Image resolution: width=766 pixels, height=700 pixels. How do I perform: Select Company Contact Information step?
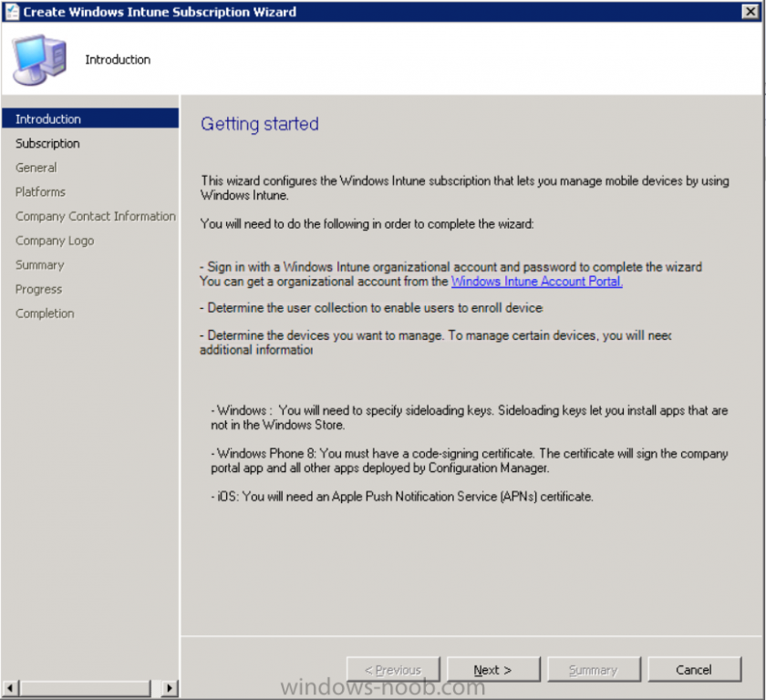[95, 216]
